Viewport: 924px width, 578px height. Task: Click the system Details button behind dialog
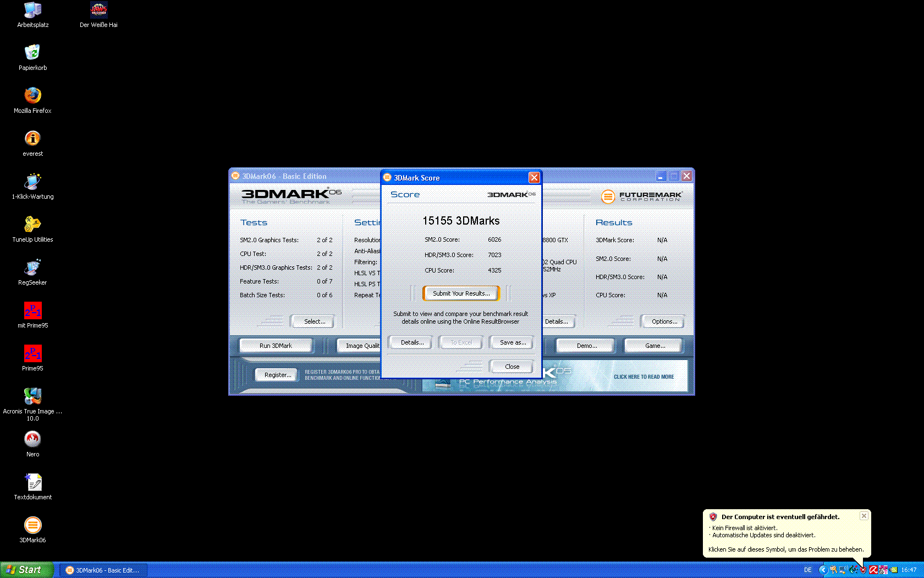(558, 321)
